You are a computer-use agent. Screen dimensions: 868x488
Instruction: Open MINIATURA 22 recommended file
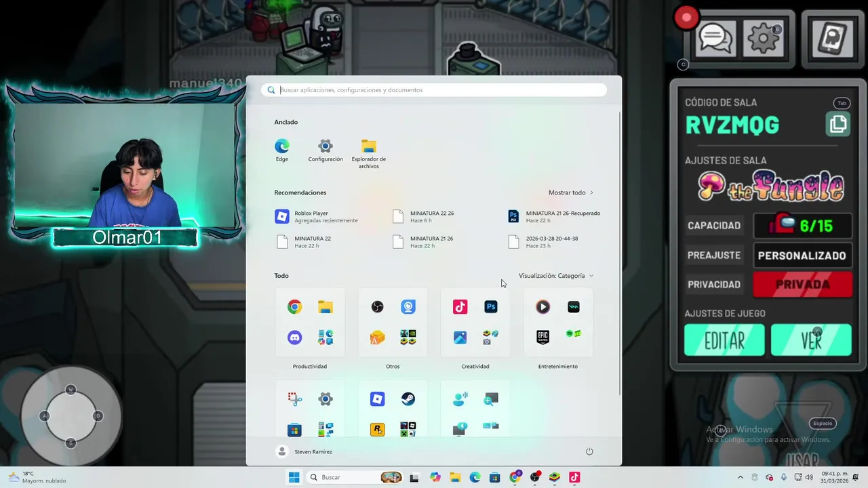pos(304,242)
